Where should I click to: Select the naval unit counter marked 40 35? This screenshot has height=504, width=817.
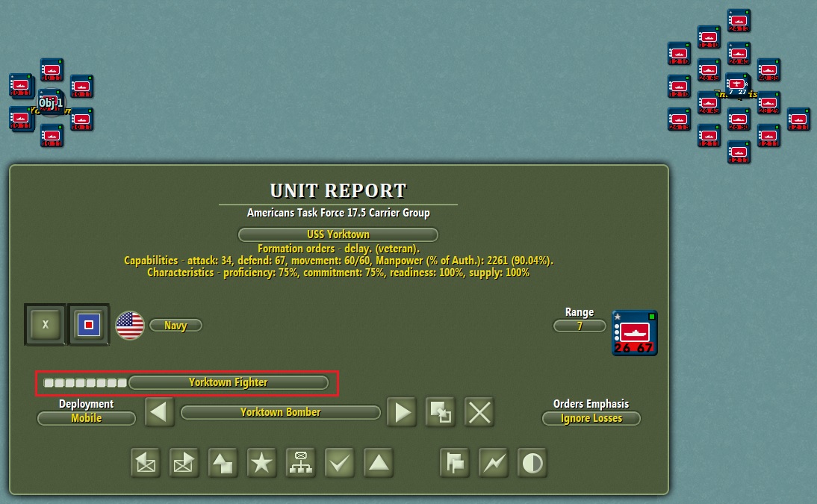[x=768, y=70]
